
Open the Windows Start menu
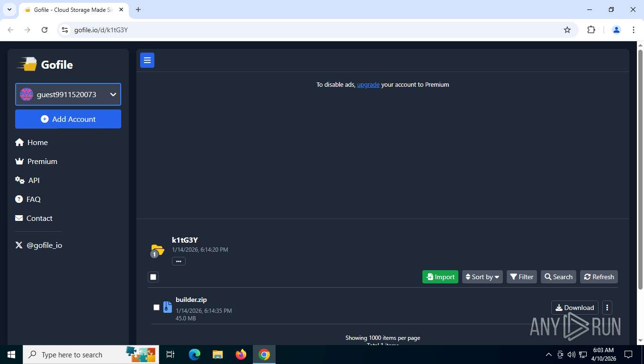coord(11,355)
